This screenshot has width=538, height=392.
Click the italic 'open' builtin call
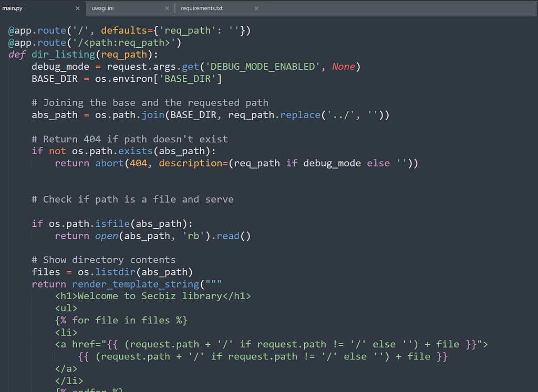pyautogui.click(x=107, y=236)
